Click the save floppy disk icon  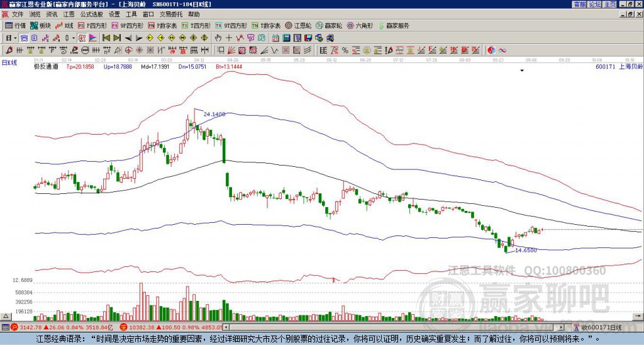[x=308, y=38]
